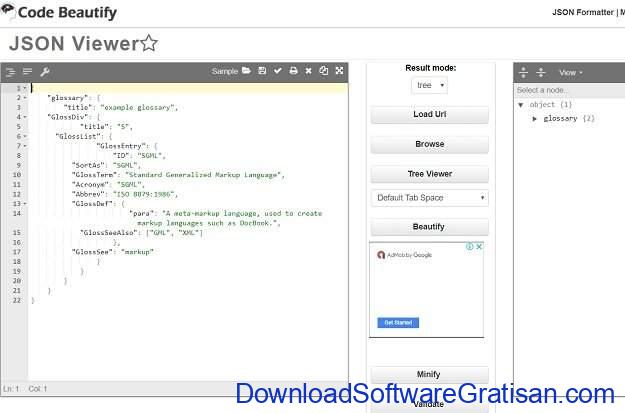Click line number 22 in the gutter
Image resolution: width=625 pixels, height=413 pixels.
[x=16, y=301]
